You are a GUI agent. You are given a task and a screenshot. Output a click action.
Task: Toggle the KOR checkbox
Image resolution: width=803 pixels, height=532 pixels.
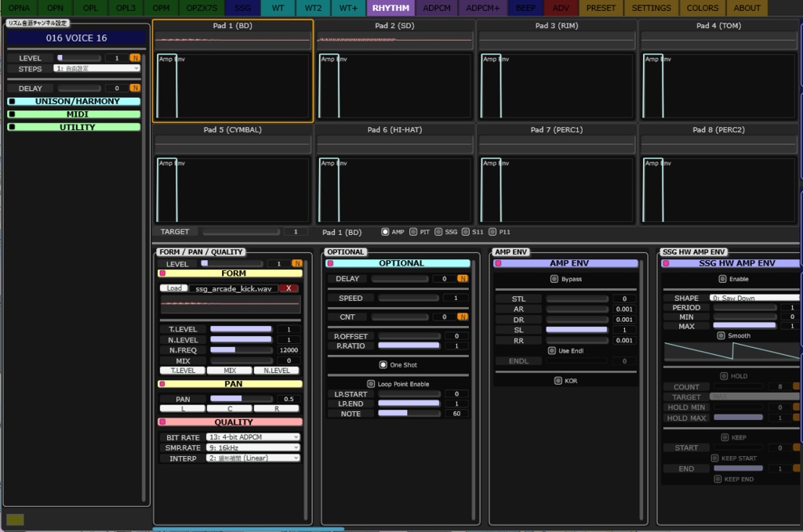[x=558, y=381]
